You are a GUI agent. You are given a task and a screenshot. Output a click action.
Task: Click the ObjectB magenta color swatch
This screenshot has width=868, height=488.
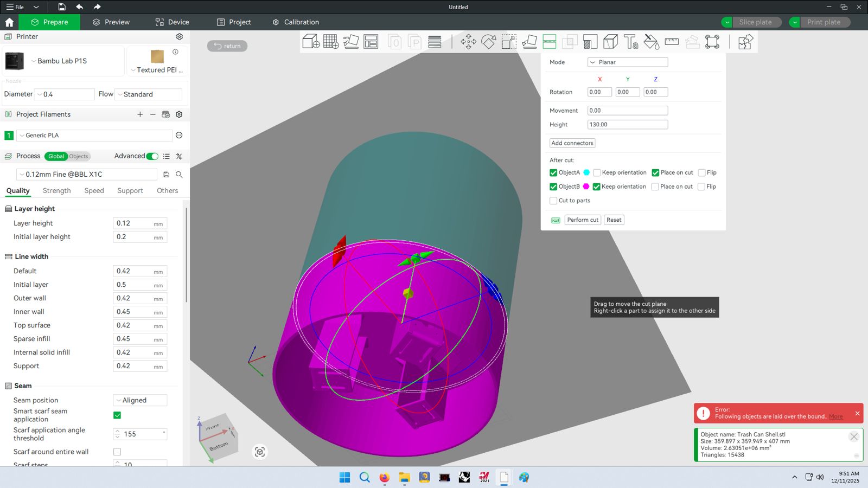(x=586, y=187)
